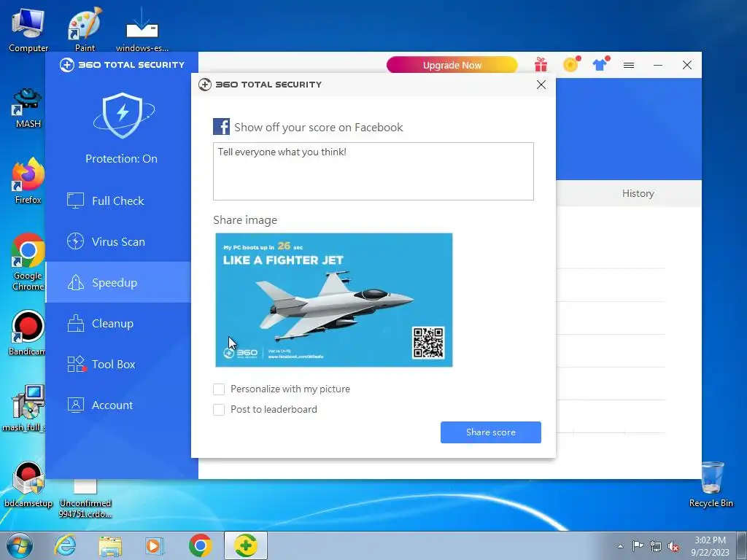Click 360 Total Security taskbar button
The image size is (747, 560).
point(246,545)
